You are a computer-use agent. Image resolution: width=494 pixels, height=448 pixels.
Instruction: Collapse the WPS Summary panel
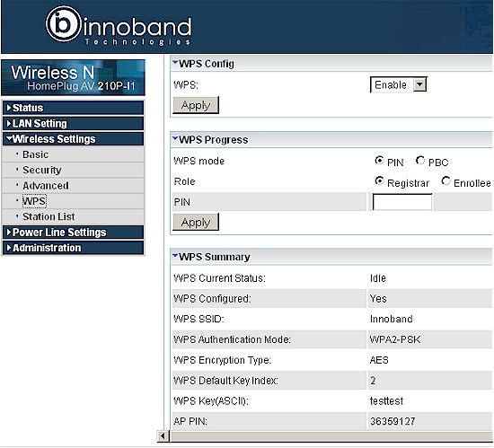[175, 256]
